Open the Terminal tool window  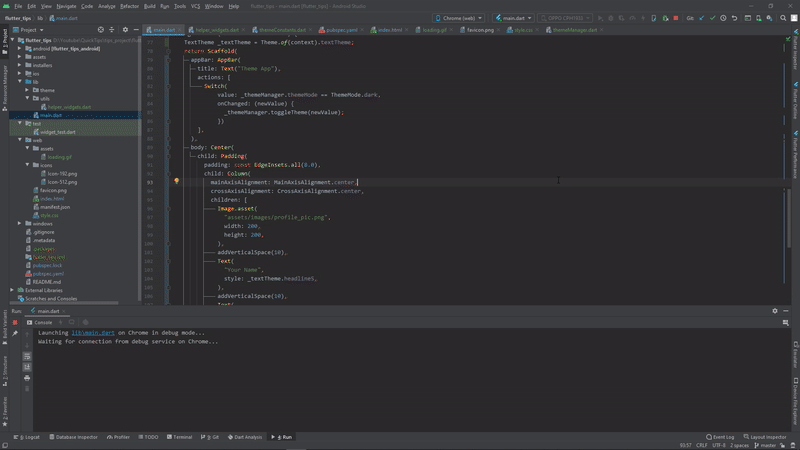pyautogui.click(x=182, y=437)
